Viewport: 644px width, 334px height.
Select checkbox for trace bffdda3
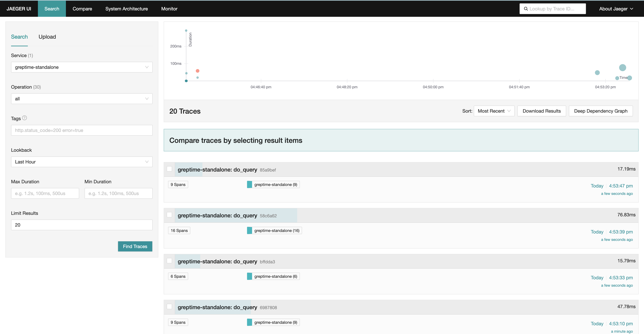coord(170,261)
